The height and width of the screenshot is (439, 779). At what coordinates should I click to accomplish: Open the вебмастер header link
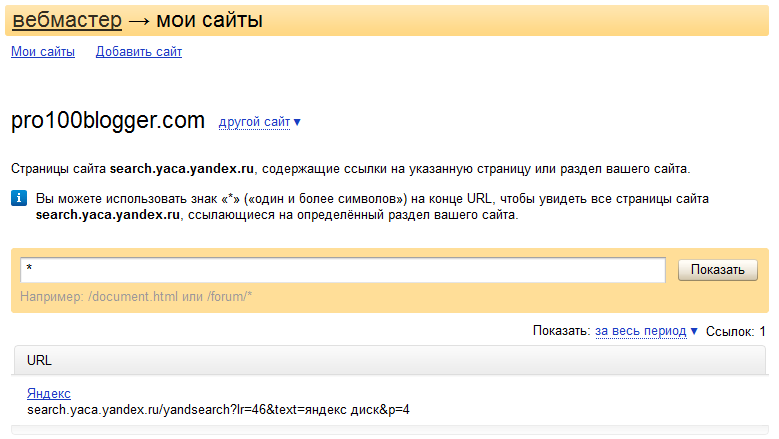67,19
